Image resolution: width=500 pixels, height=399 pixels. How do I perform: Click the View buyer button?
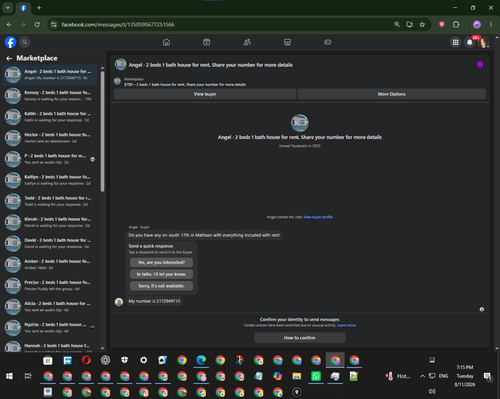click(205, 94)
